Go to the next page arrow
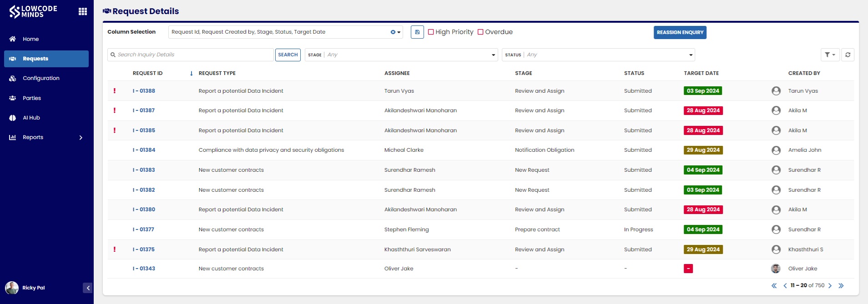 [x=830, y=286]
